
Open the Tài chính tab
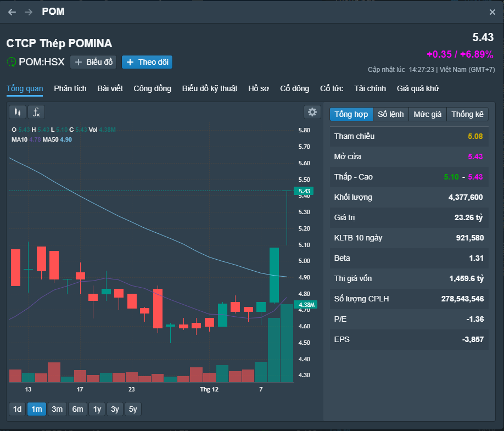pos(370,89)
